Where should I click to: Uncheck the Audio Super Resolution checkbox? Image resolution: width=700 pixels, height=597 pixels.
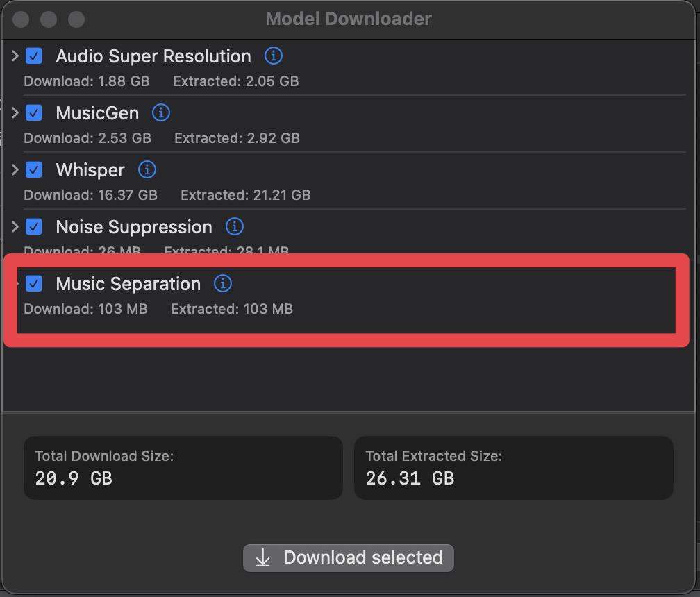point(34,56)
